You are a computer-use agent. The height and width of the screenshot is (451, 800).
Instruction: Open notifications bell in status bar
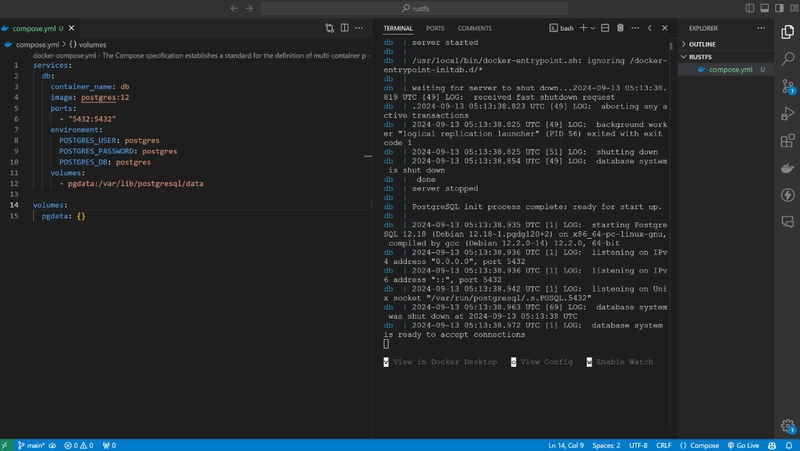789,445
